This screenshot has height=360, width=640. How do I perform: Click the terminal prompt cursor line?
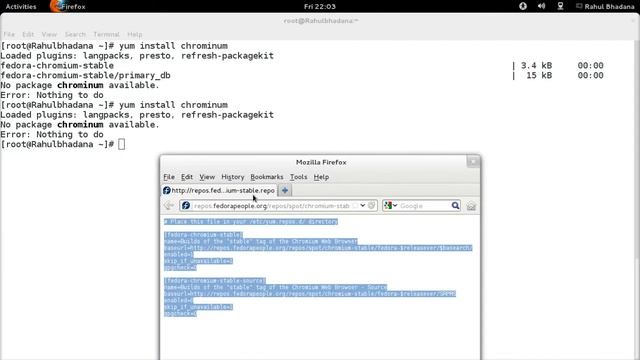click(63, 144)
